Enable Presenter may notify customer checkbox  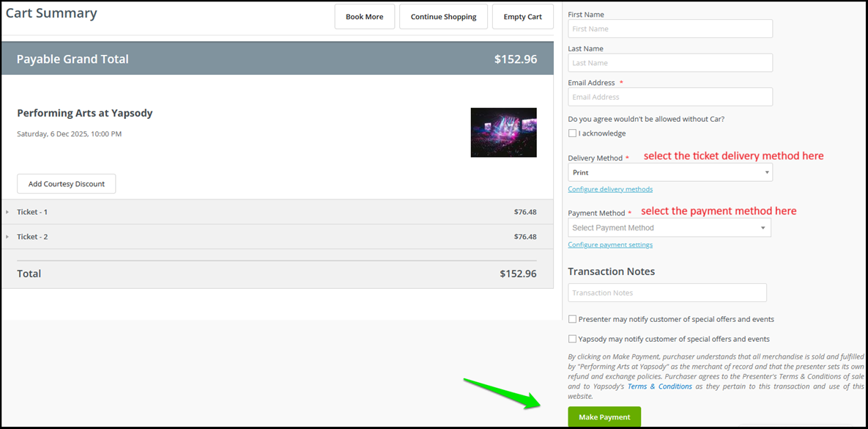pos(572,319)
